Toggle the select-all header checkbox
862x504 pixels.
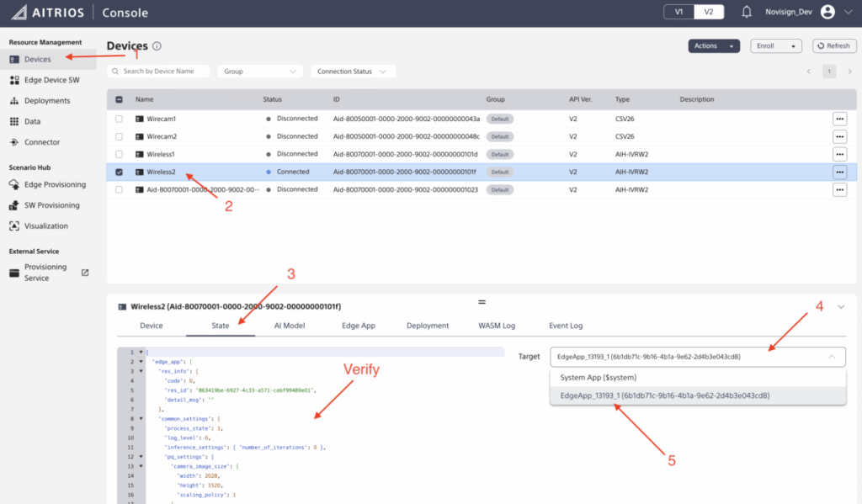[119, 99]
